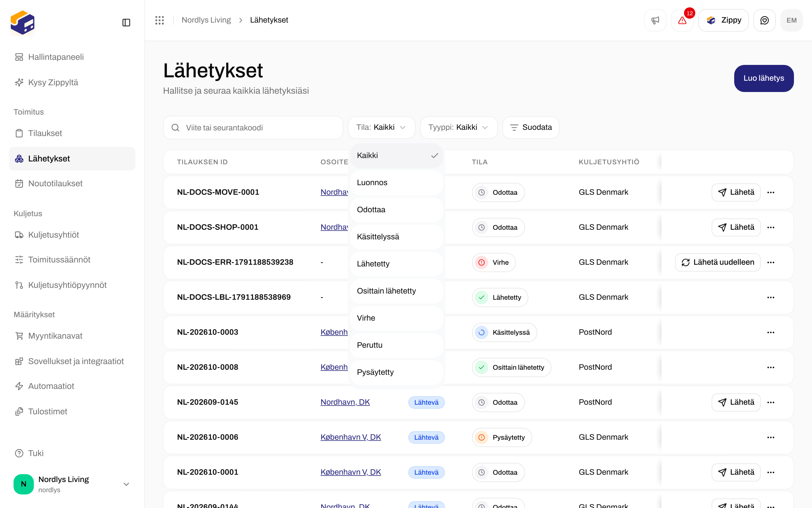812x508 pixels.
Task: Collapse the sidebar panel icon
Action: pos(126,23)
